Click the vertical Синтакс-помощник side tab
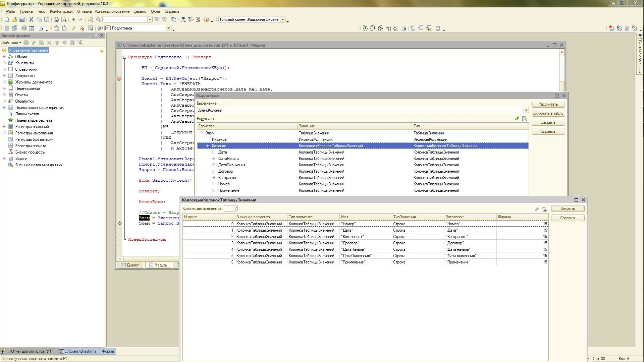Image resolution: width=644 pixels, height=362 pixels. [x=640, y=54]
